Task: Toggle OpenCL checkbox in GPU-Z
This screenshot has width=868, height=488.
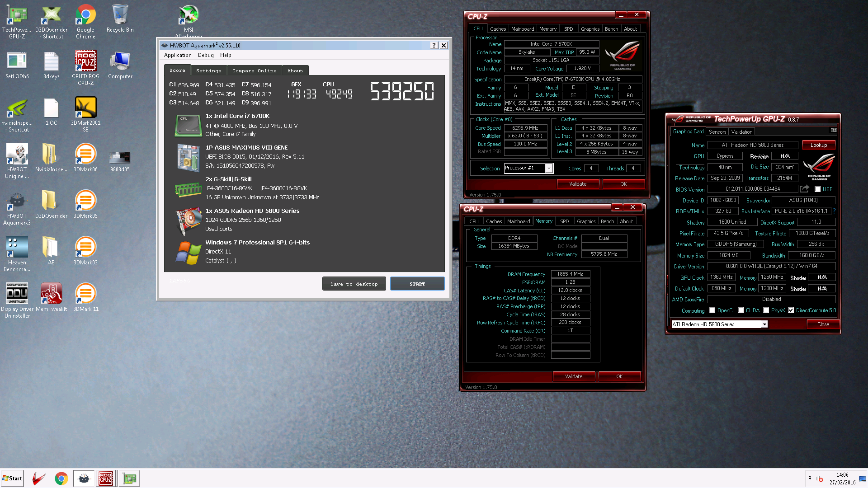Action: [x=712, y=310]
